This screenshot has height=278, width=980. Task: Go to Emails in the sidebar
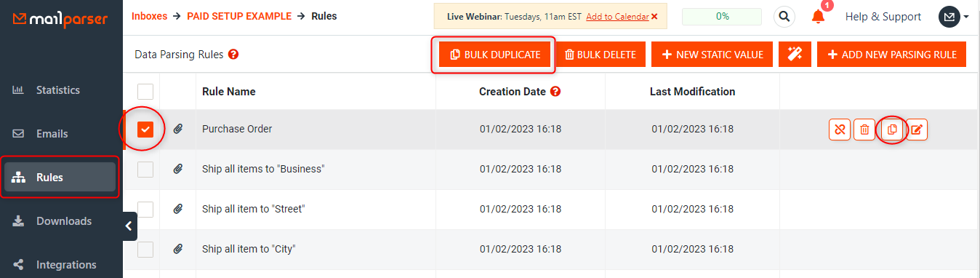(52, 134)
